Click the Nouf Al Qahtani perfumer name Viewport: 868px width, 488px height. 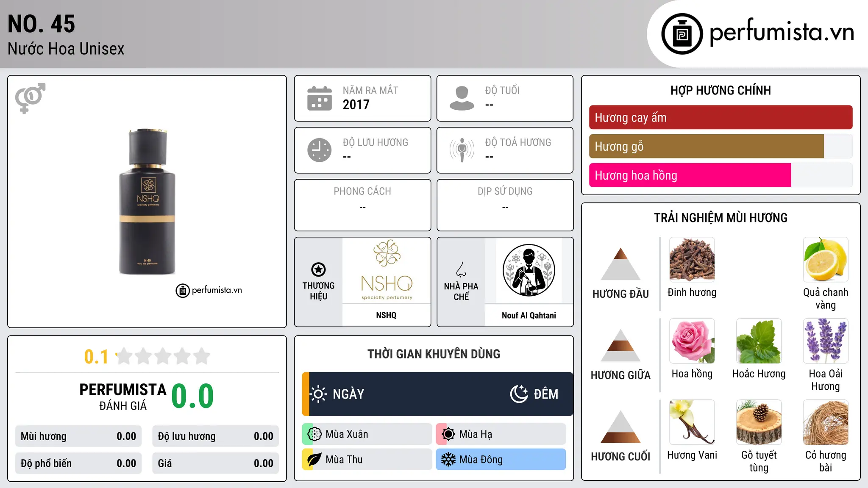click(x=529, y=315)
